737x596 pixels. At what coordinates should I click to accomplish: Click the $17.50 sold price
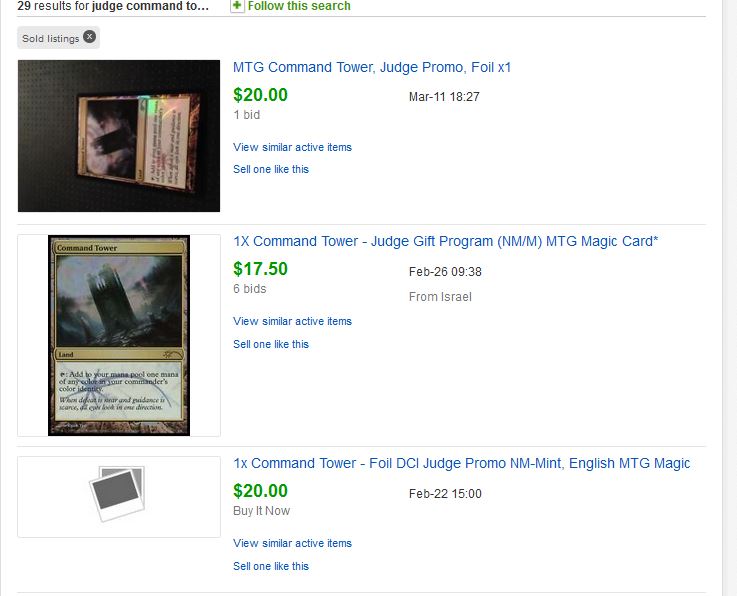260,269
